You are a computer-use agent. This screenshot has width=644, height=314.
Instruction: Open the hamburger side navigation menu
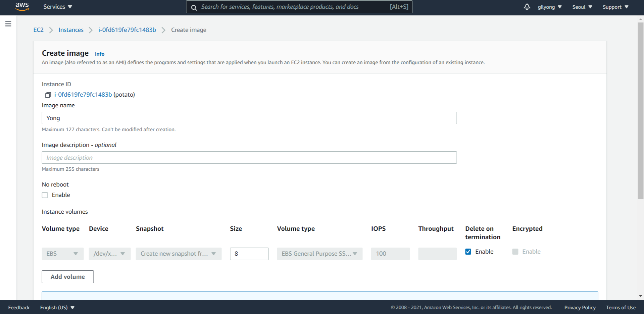tap(8, 24)
